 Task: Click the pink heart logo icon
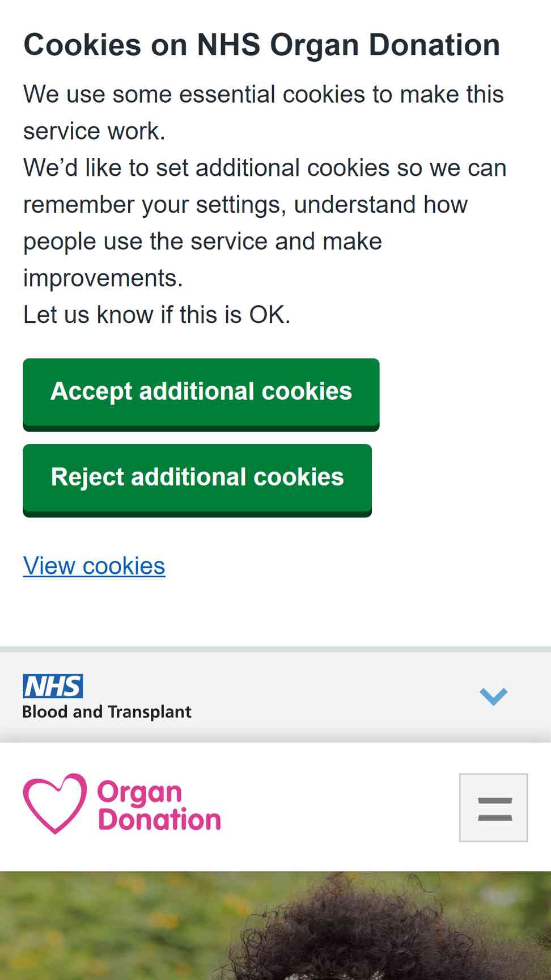click(x=55, y=804)
